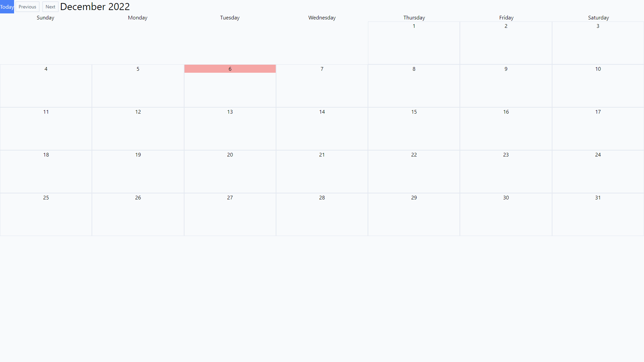
Task: Select the highlighted December 6 cell
Action: point(230,69)
